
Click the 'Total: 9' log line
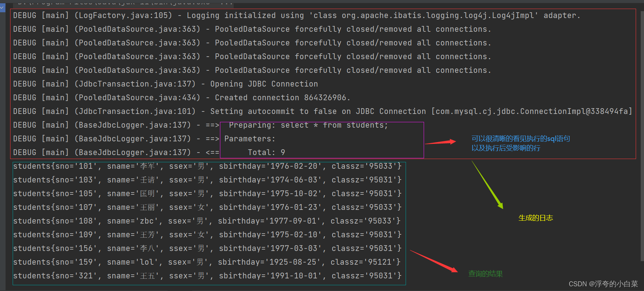(x=149, y=153)
